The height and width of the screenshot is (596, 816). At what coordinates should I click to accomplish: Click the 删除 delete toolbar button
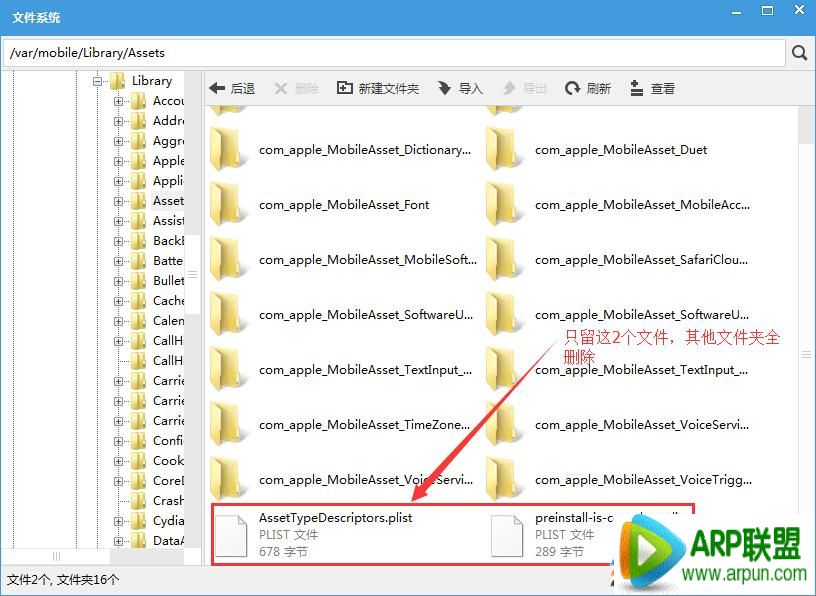296,88
